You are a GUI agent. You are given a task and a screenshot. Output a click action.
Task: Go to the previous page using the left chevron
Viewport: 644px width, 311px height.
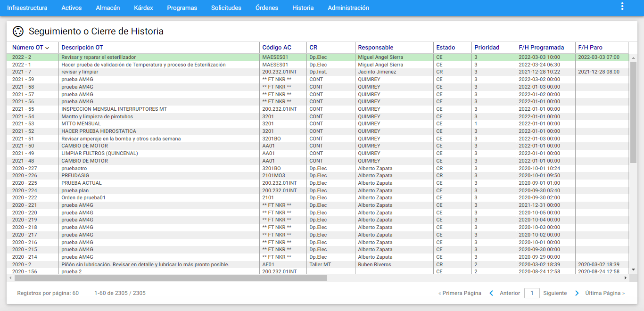tap(491, 293)
